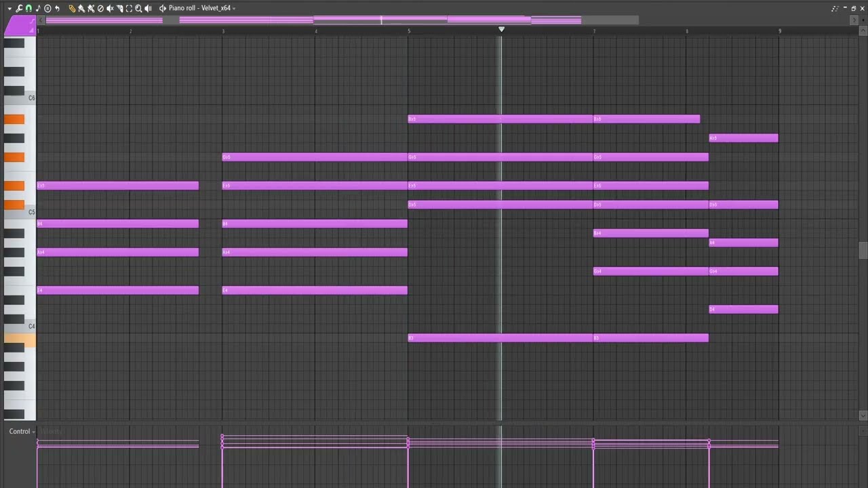Select the Paint drum sequencer tool
This screenshot has height=488, width=868.
pos(91,8)
